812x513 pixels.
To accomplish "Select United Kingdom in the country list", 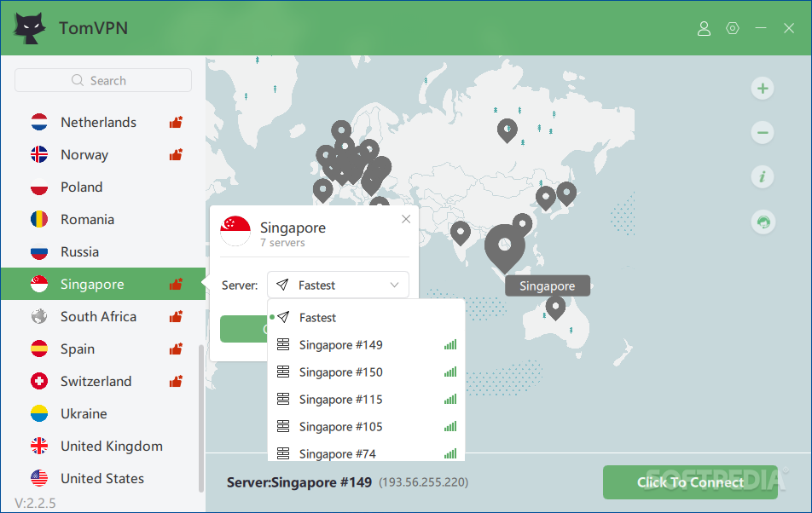I will [x=103, y=447].
